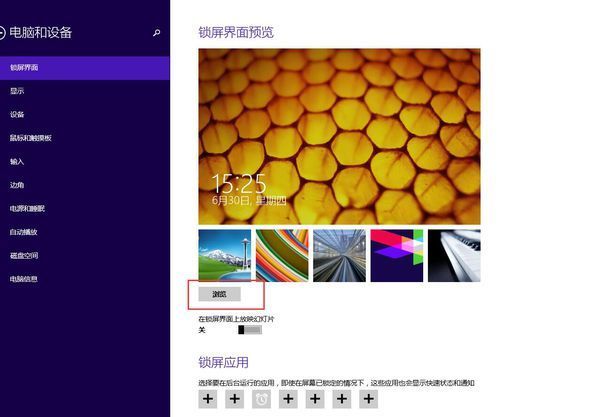
Task: Choose the colorful curved stripes thumbnail
Action: click(x=282, y=256)
